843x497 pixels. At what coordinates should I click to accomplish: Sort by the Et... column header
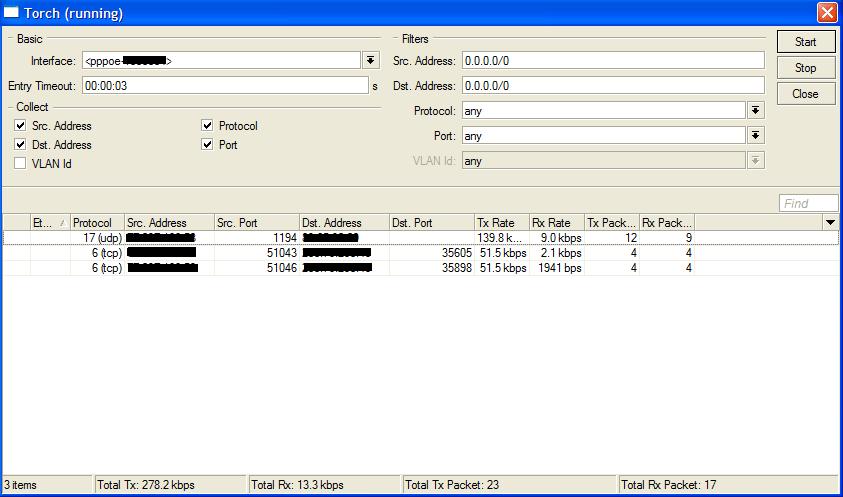click(x=50, y=223)
